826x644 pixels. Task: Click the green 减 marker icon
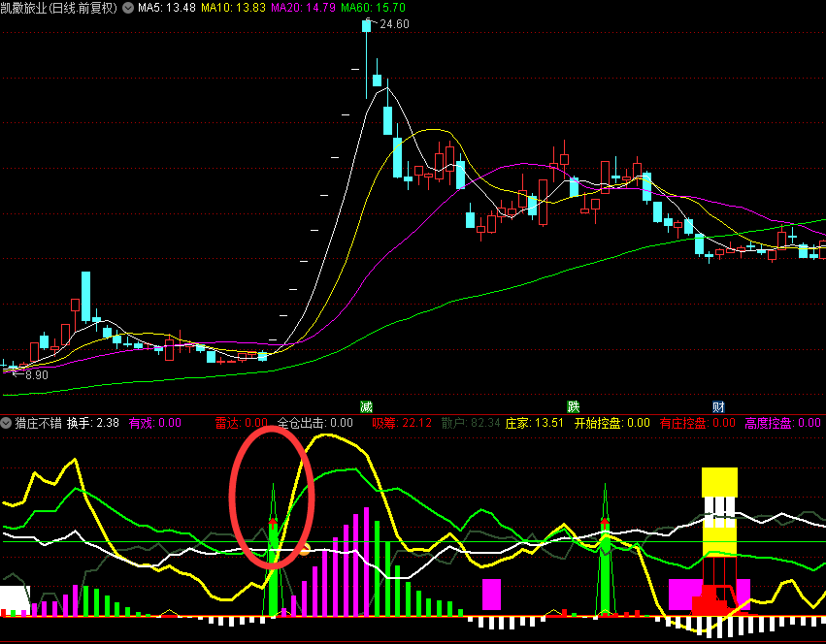(x=366, y=406)
